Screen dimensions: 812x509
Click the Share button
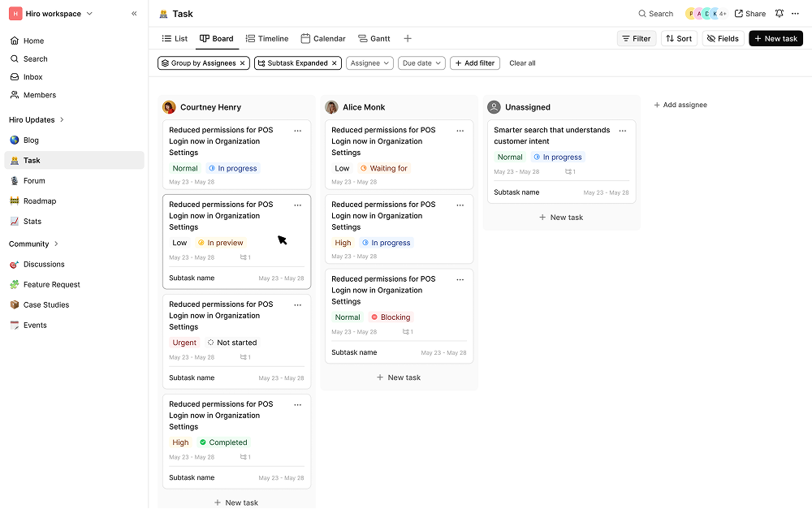pos(749,14)
